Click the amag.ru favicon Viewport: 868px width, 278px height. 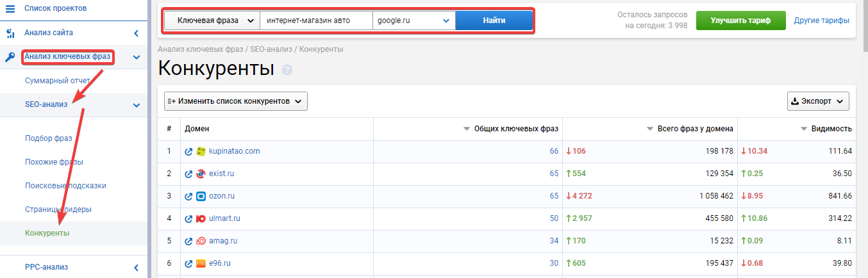coord(201,241)
